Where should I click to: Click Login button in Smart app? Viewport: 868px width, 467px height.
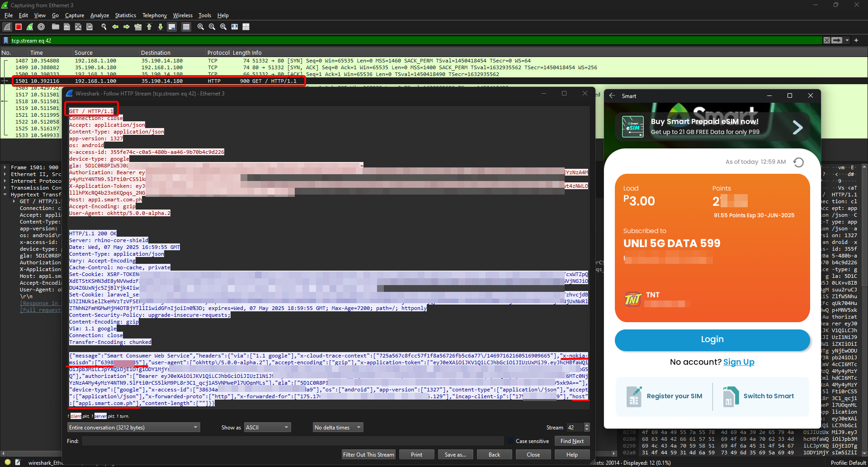tap(712, 339)
